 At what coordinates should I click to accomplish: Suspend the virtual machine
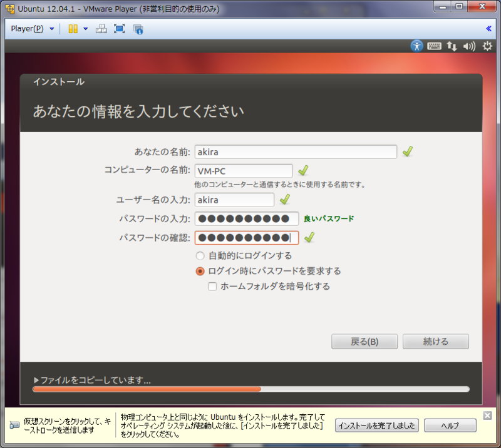[73, 29]
